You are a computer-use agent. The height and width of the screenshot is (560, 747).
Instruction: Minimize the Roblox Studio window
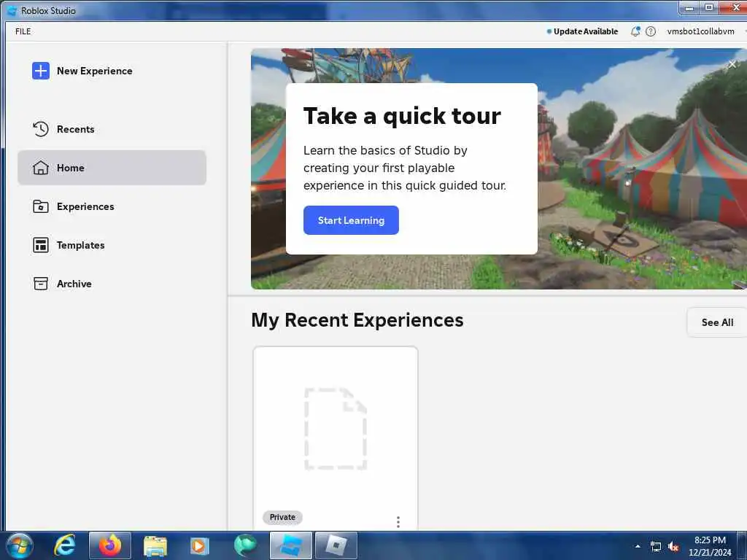[689, 7]
